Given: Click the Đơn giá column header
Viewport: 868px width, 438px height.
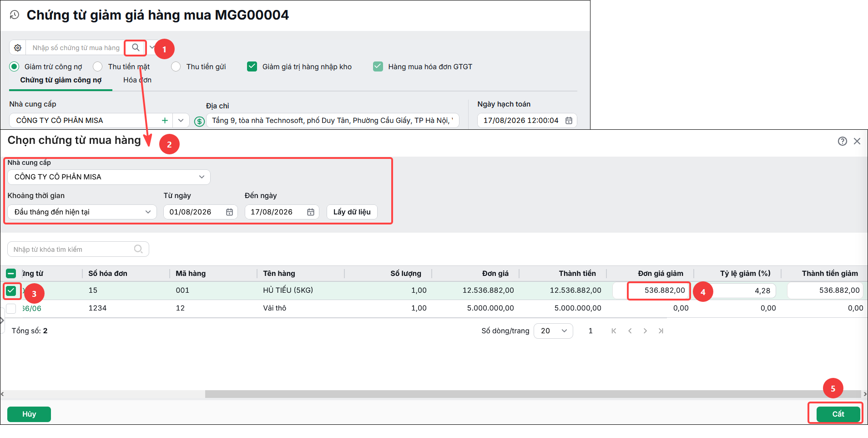Looking at the screenshot, I should tap(495, 274).
